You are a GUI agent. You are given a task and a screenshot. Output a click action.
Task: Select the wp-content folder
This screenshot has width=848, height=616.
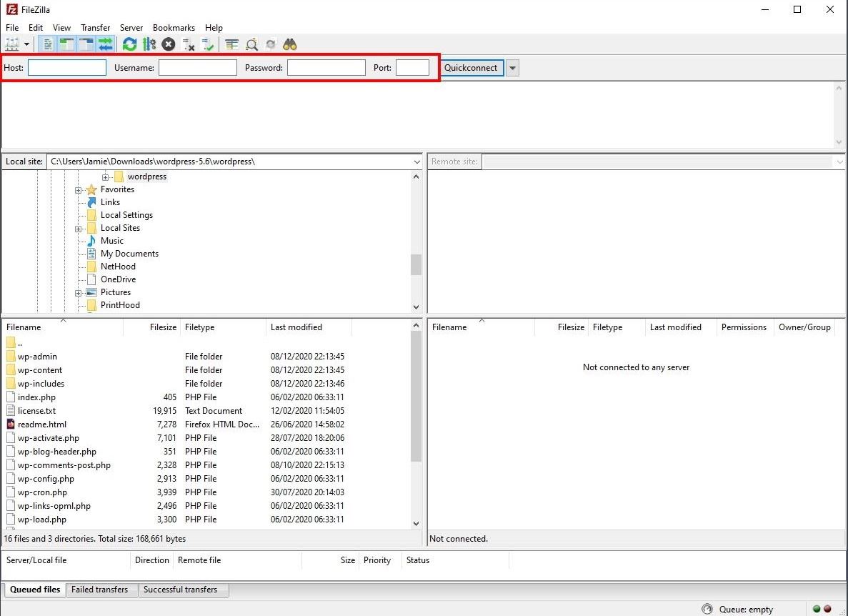click(40, 370)
